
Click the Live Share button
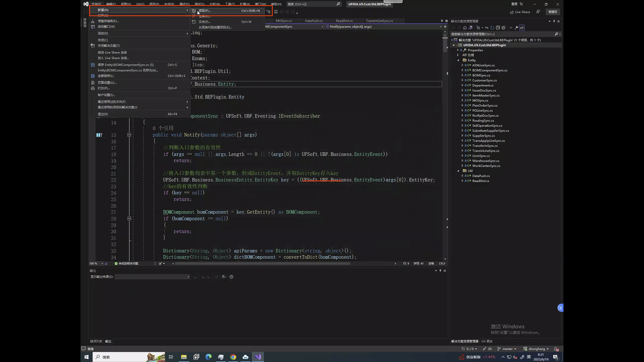pyautogui.click(x=520, y=12)
